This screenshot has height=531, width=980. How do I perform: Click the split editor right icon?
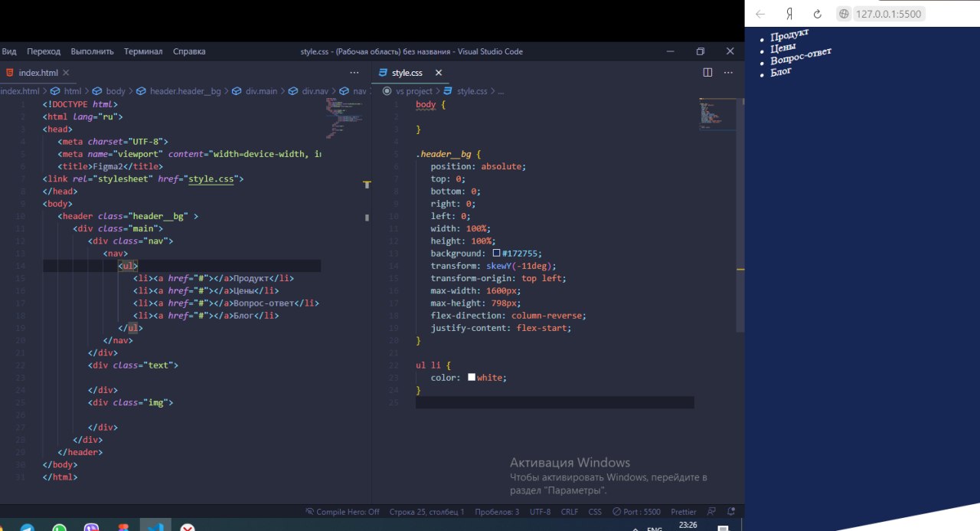707,73
